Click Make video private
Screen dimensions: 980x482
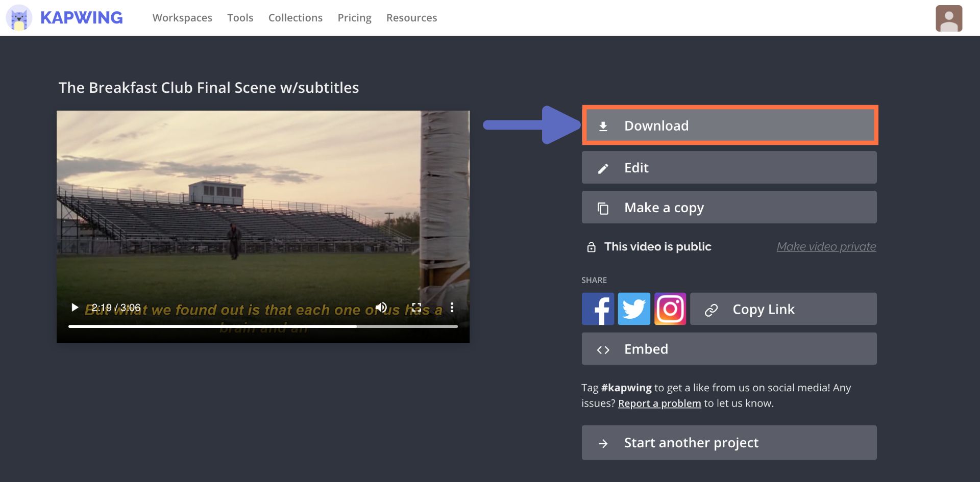(826, 246)
